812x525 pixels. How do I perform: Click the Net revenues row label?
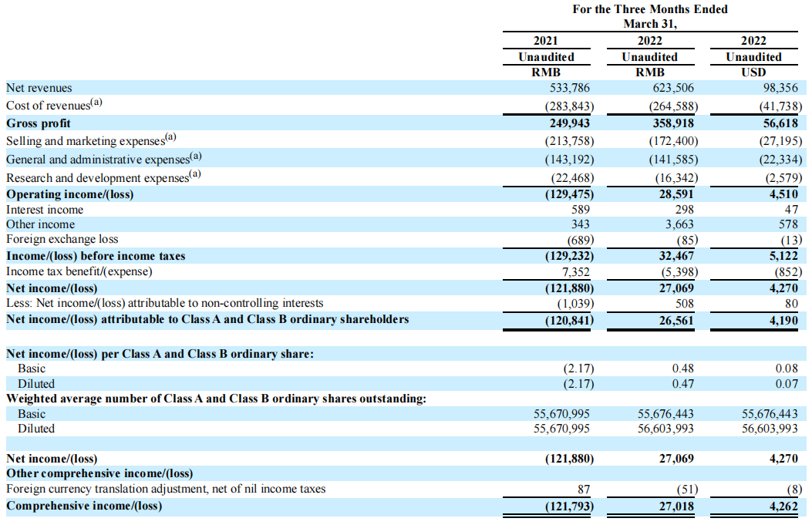[39, 88]
